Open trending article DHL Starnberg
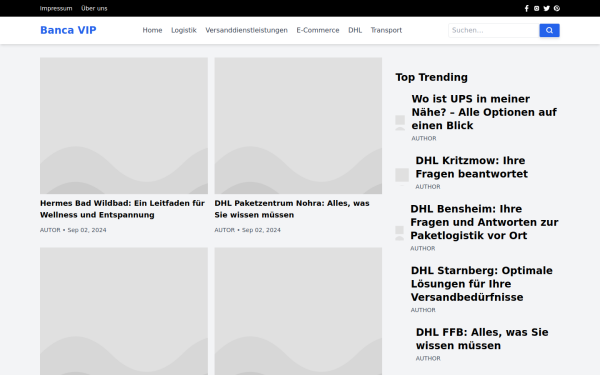The width and height of the screenshot is (600, 375). (x=482, y=284)
